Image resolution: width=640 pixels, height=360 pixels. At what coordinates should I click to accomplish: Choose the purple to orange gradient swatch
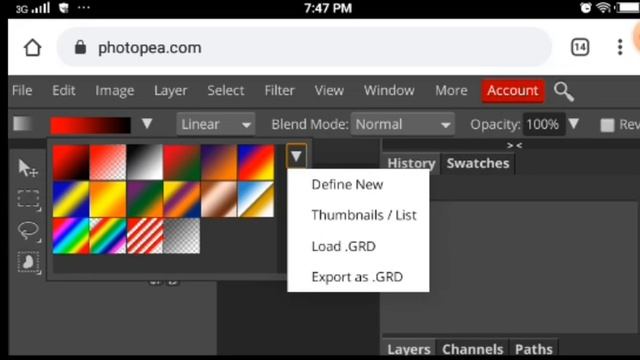[x=219, y=162]
